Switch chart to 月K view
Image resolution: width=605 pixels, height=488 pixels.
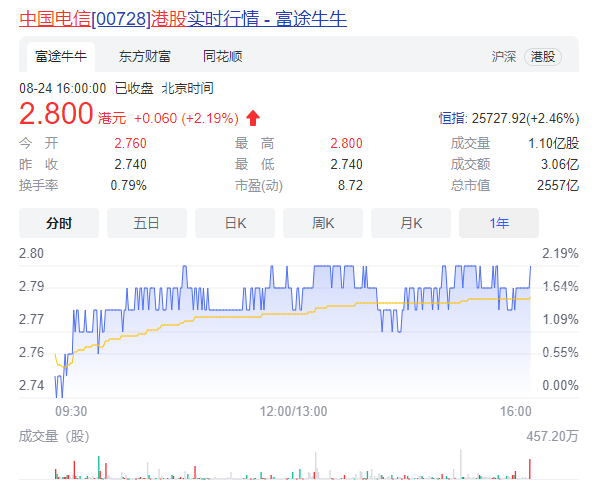(x=411, y=223)
